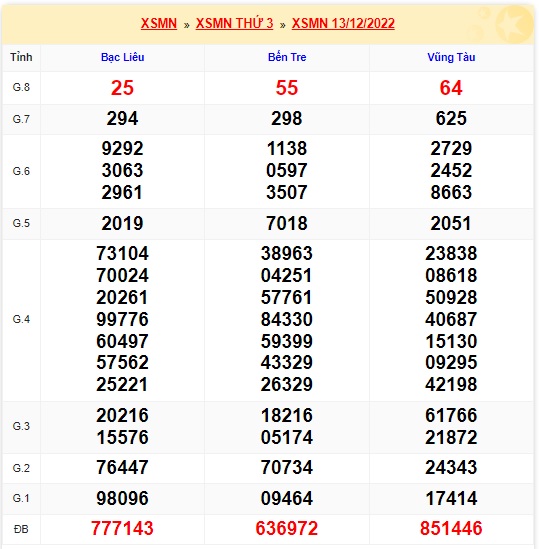The width and height of the screenshot is (539, 549).
Task: Click G.4 value 23838
Action: point(451,253)
